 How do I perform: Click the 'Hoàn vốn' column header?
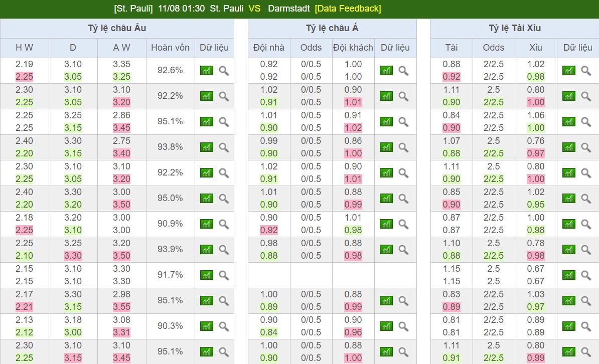point(170,48)
